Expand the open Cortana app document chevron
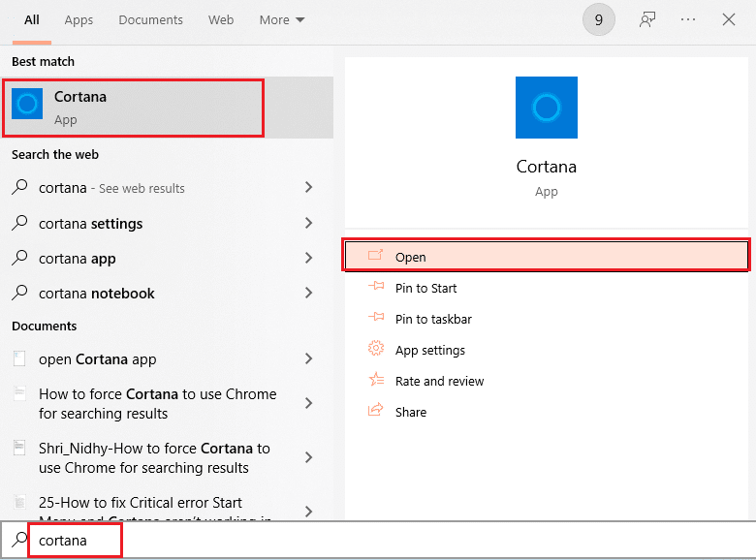756x560 pixels. (308, 358)
